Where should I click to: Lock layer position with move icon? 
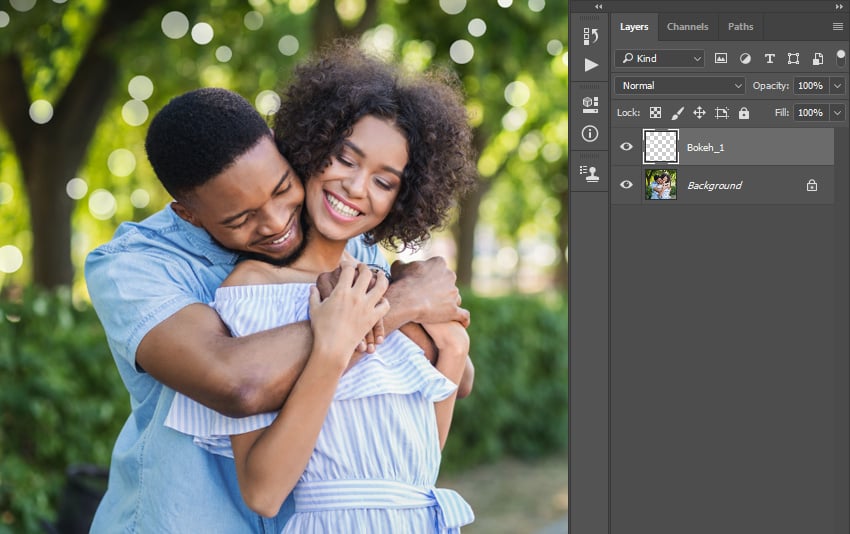coord(699,113)
